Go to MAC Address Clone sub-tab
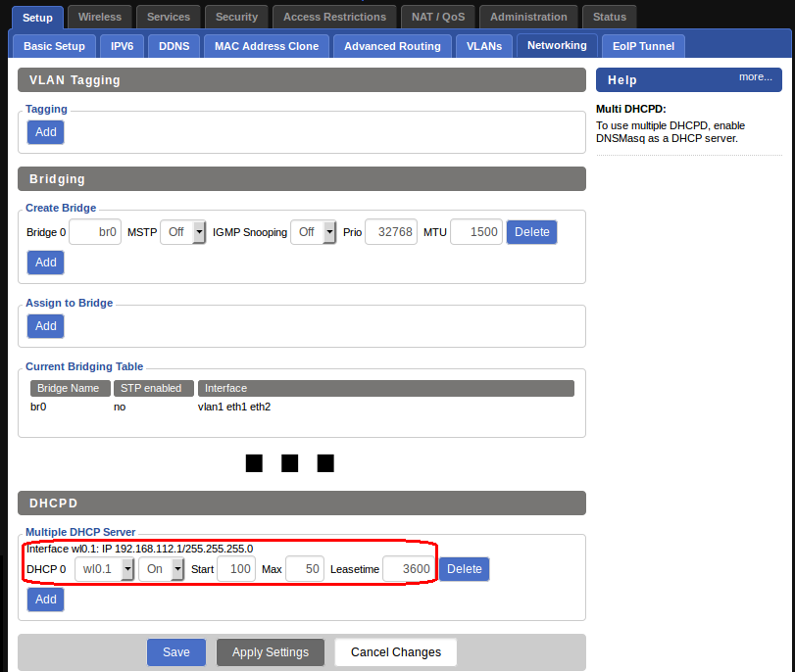Image resolution: width=795 pixels, height=672 pixels. point(267,46)
